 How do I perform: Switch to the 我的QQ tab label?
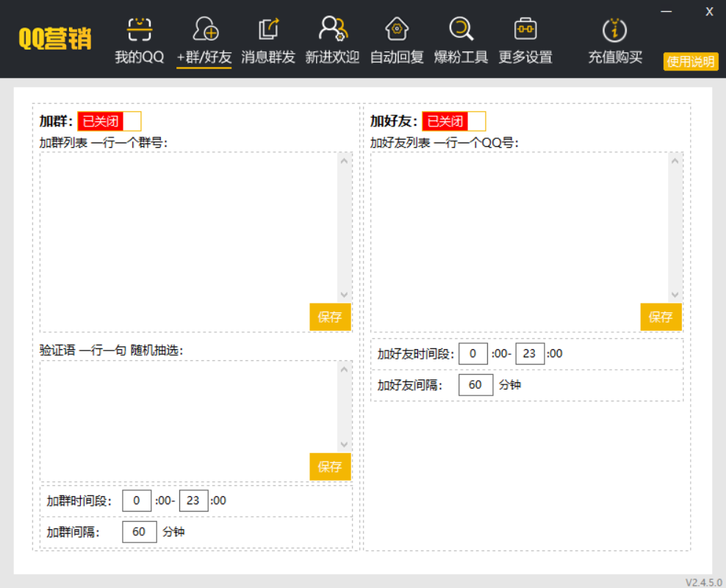140,57
